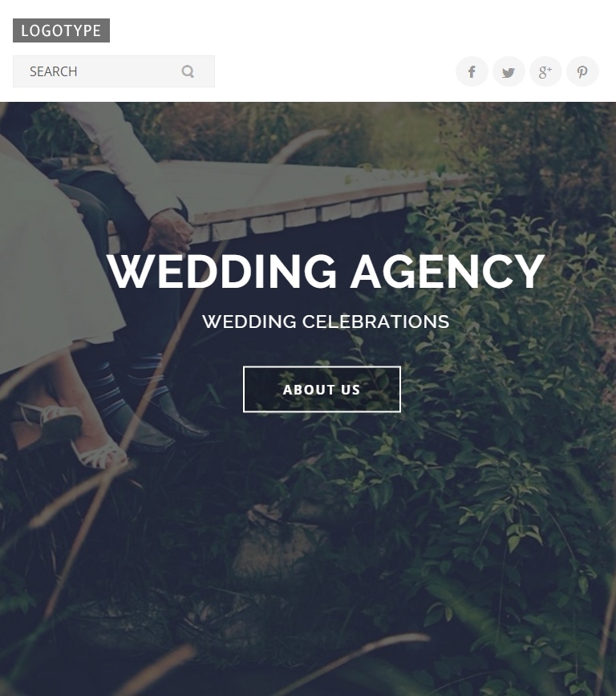Select the WEDDING AGENCY headline

coord(326,271)
